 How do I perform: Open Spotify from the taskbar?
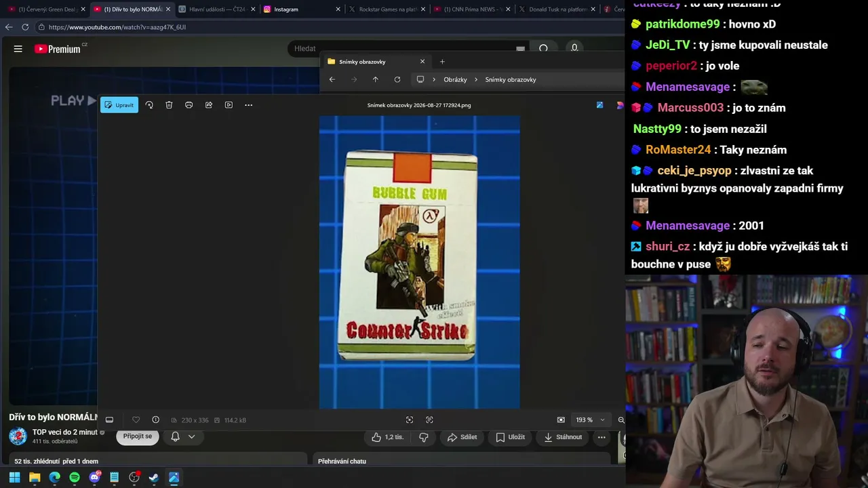coord(75,477)
